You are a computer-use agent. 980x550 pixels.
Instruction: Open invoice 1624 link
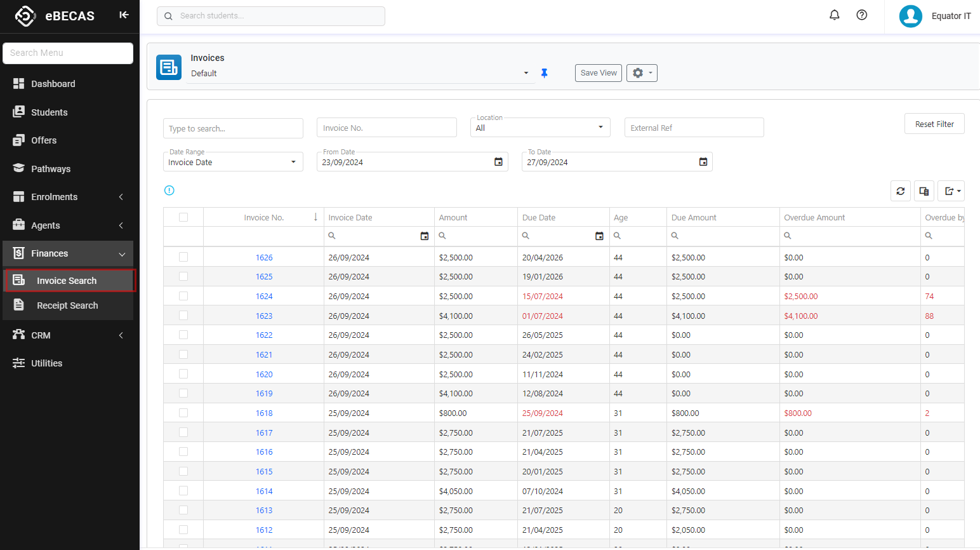(264, 297)
